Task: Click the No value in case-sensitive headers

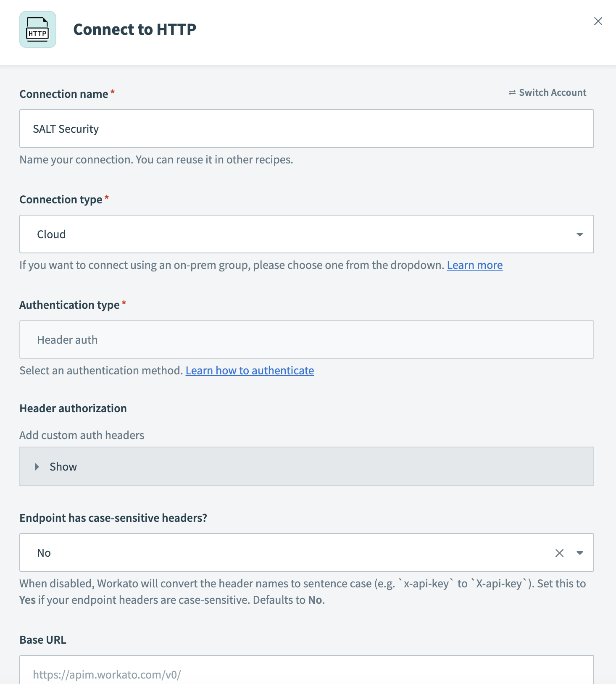Action: [x=44, y=553]
